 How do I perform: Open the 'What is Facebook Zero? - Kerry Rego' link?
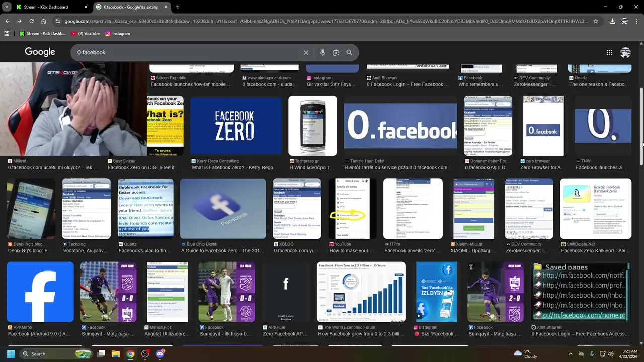(232, 168)
